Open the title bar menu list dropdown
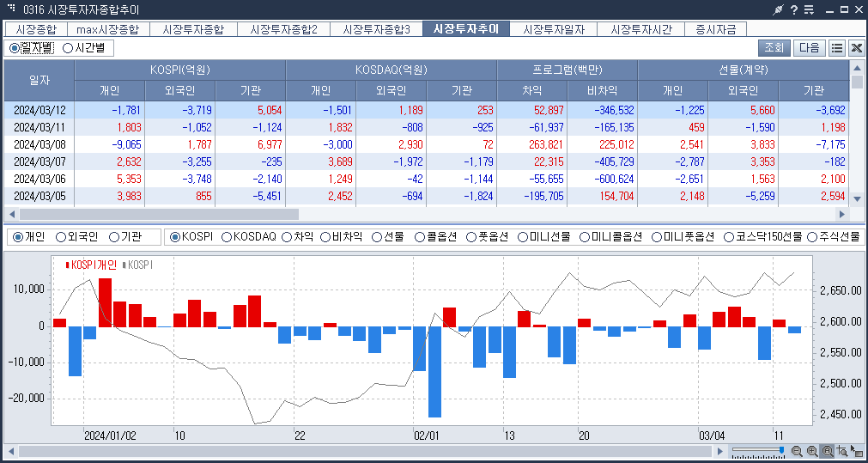This screenshot has width=868, height=463. [809, 9]
